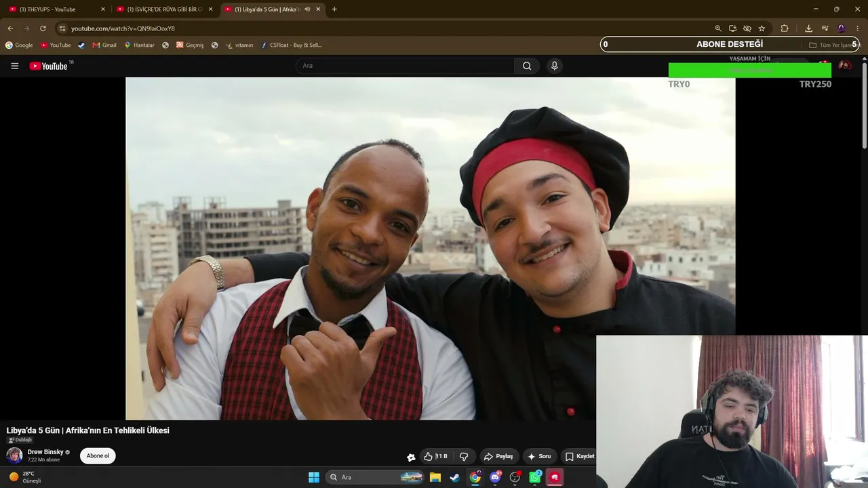Open the Gmail bookmark
This screenshot has height=488, width=868.
point(104,45)
